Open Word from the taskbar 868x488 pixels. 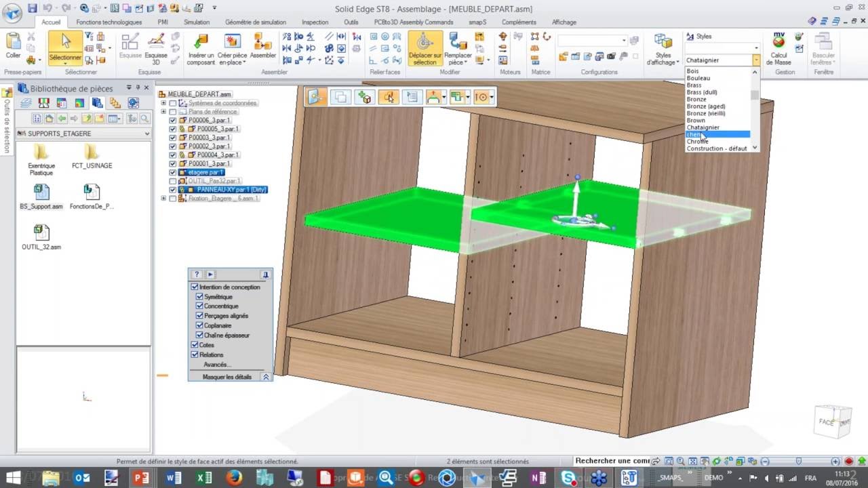click(x=172, y=477)
